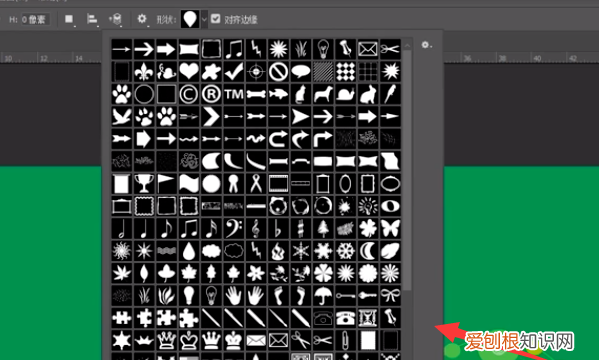599x360 pixels.
Task: Select the fire flame shape
Action: (278, 251)
